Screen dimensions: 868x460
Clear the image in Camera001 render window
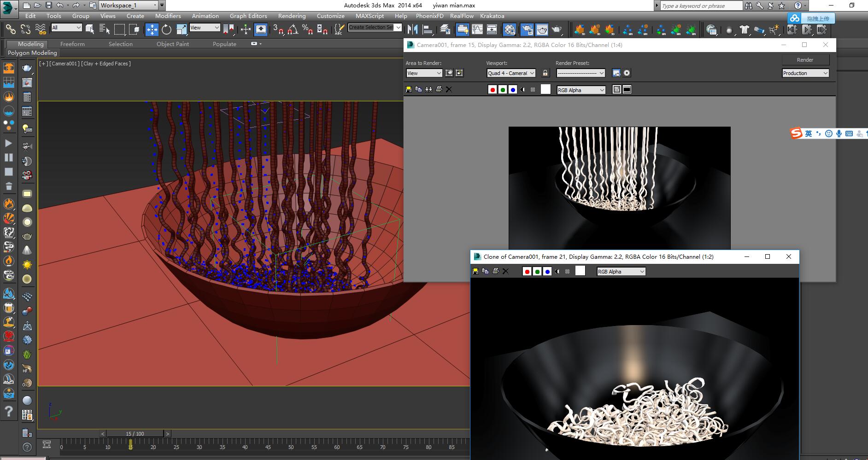coord(449,90)
